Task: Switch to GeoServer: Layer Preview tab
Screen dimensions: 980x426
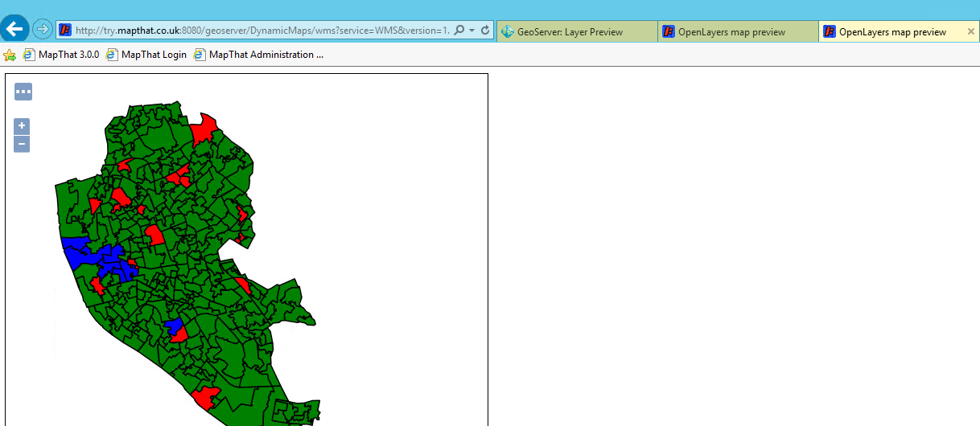Action: tap(577, 32)
